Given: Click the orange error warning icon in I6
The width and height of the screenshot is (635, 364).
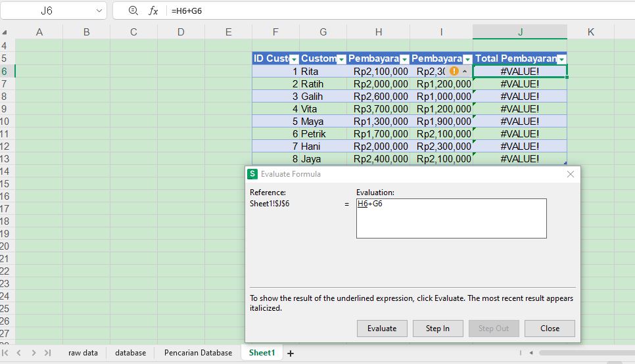Looking at the screenshot, I should pyautogui.click(x=454, y=71).
